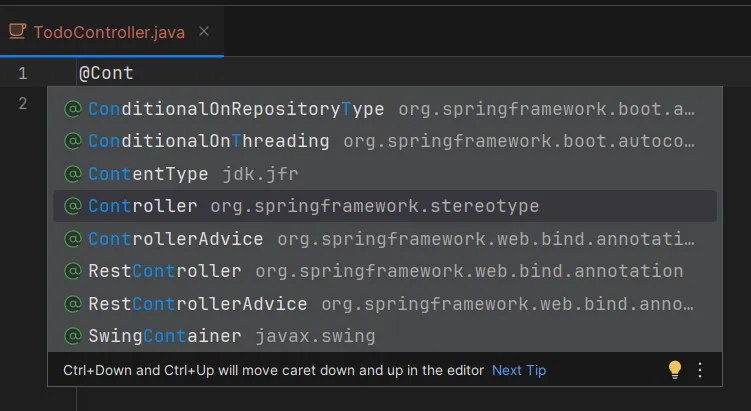The image size is (751, 411).
Task: Click the annotation icon beside ConditionalOnRepositoryType
Action: pos(73,109)
